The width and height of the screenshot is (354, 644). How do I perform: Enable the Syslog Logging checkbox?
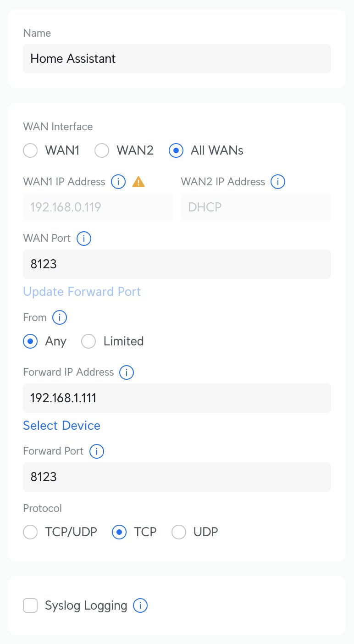(x=30, y=606)
